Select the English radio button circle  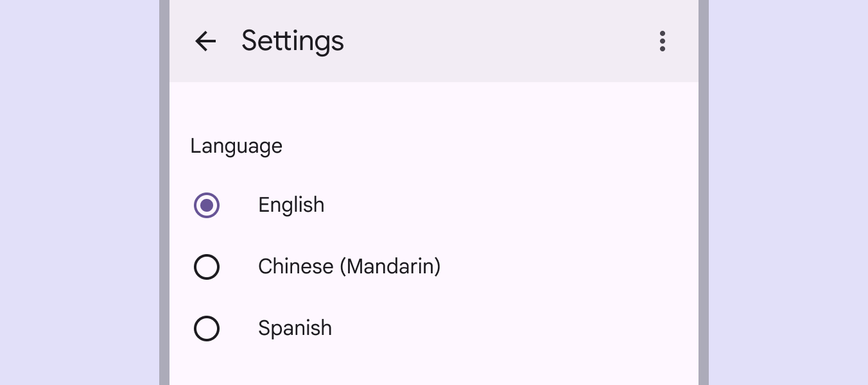207,205
